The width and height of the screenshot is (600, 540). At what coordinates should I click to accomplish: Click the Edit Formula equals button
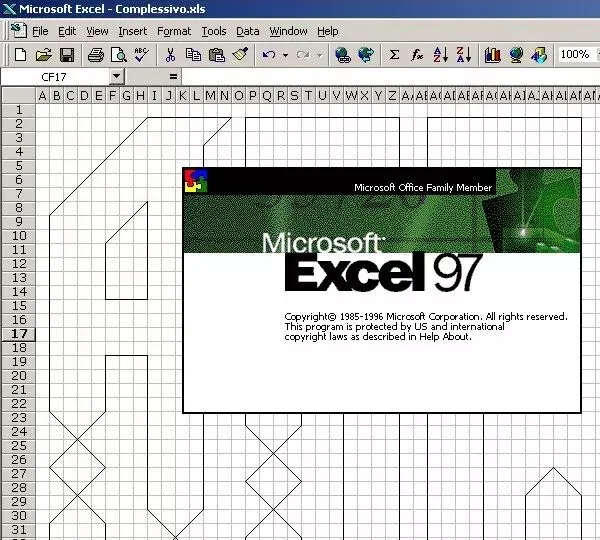pyautogui.click(x=173, y=77)
